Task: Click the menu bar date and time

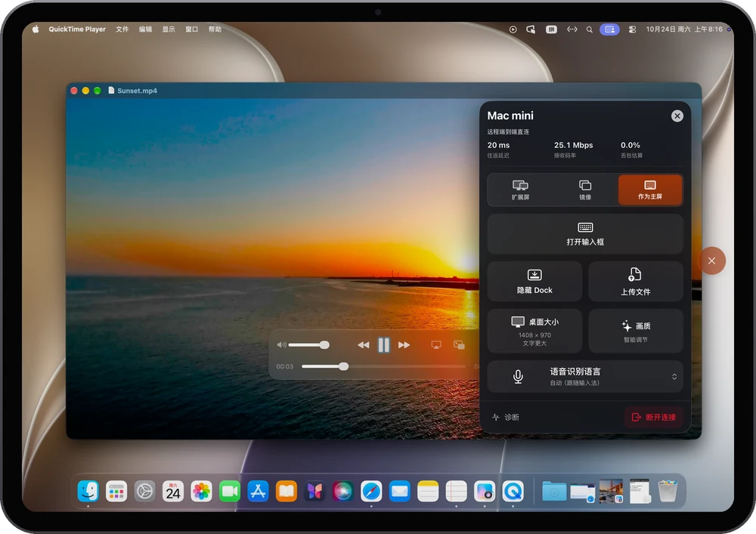Action: (684, 29)
